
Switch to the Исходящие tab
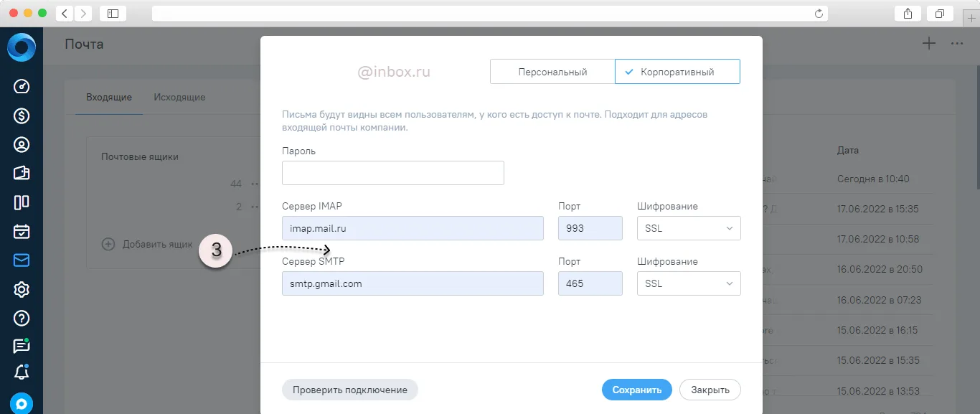click(179, 97)
